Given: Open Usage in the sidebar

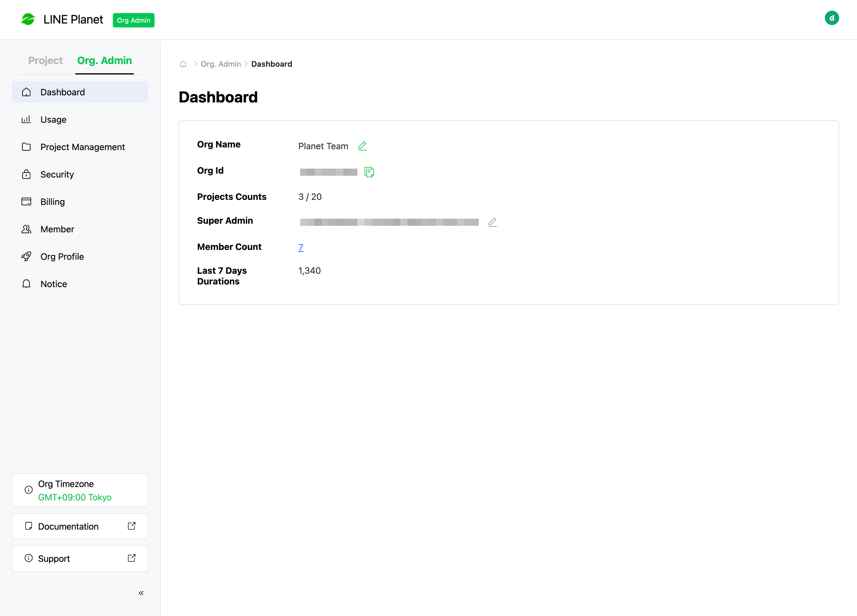Looking at the screenshot, I should (x=53, y=120).
